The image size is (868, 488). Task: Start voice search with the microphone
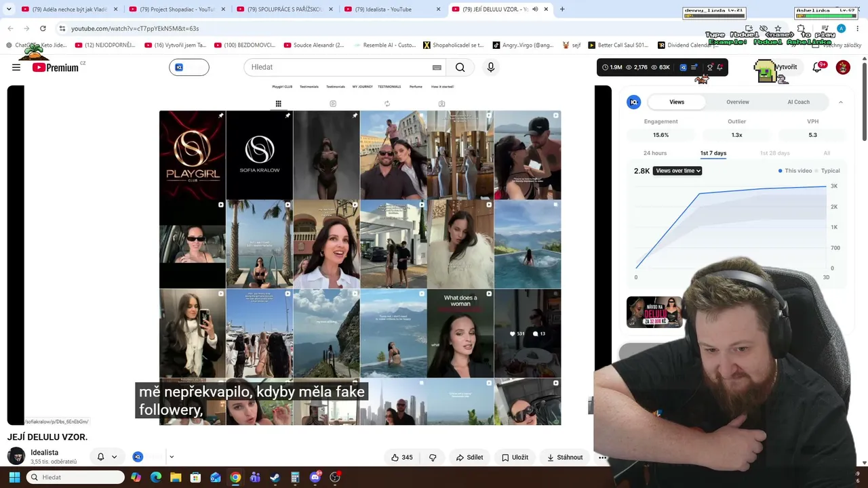click(x=491, y=67)
